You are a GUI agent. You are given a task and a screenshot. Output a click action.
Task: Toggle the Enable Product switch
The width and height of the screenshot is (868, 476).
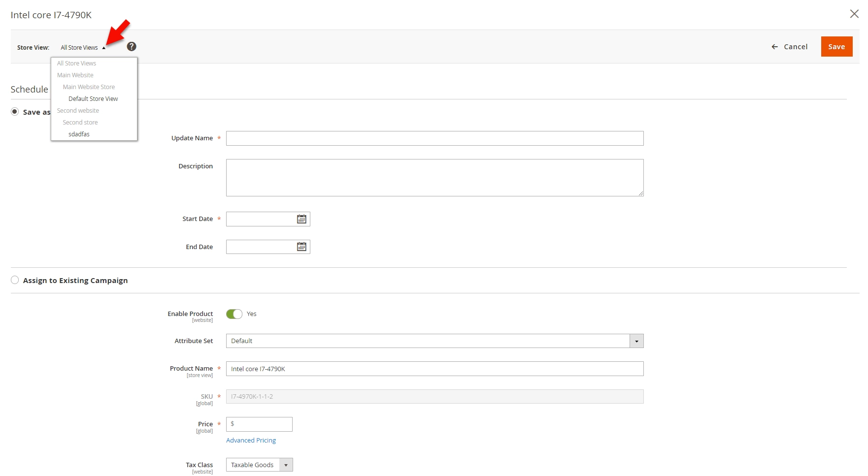click(234, 314)
